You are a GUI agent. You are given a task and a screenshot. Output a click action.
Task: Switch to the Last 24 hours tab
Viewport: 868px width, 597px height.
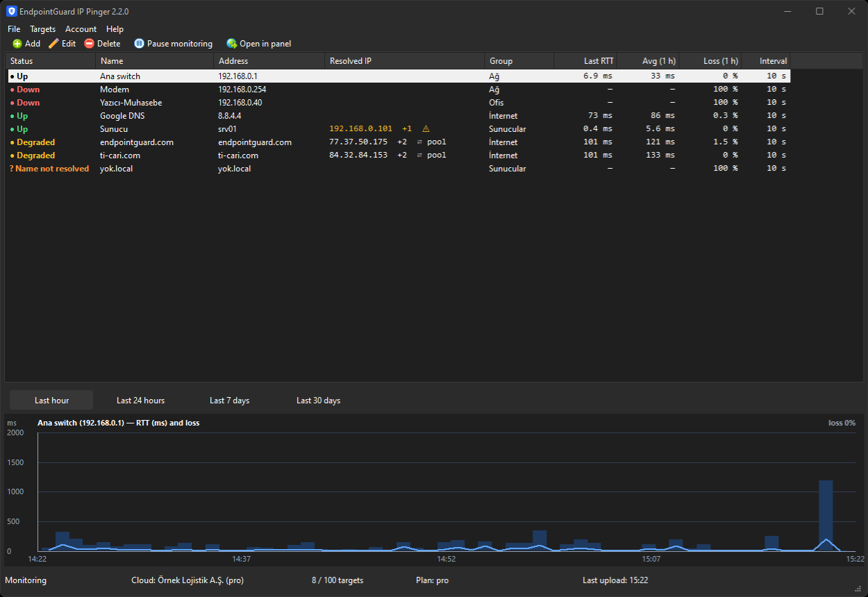[140, 401]
